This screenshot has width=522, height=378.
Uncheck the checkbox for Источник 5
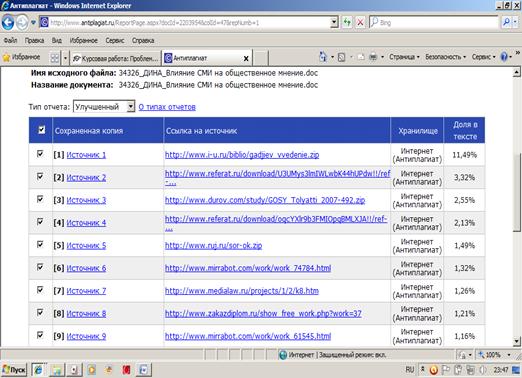40,244
